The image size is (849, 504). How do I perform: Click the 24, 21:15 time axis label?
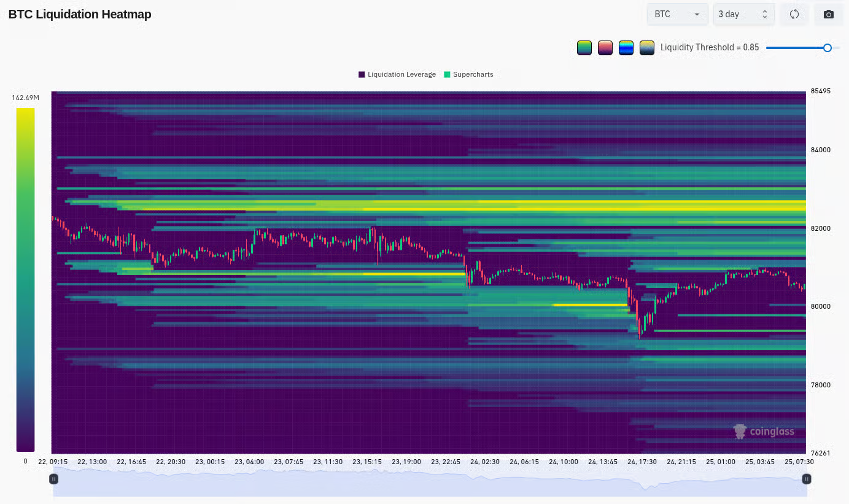[681, 462]
